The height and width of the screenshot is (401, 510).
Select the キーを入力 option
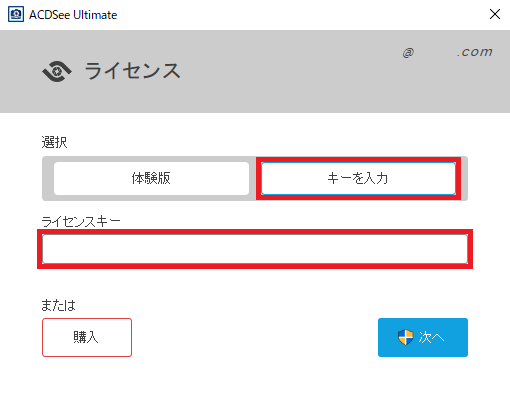point(358,178)
